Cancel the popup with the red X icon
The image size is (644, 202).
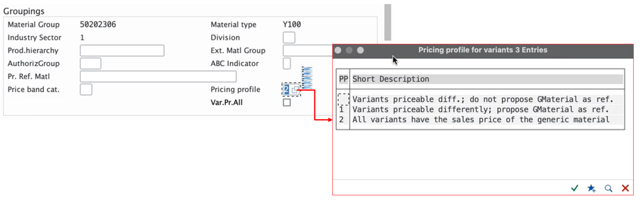(625, 188)
